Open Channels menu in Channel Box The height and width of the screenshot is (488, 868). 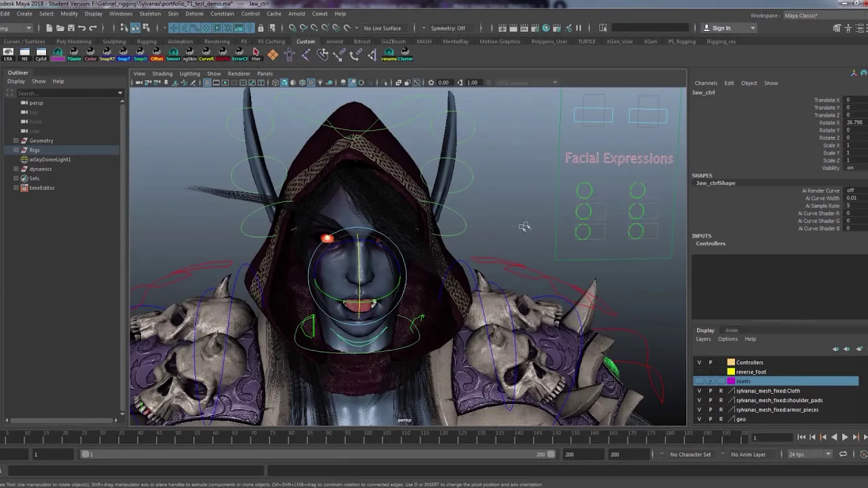(x=706, y=83)
